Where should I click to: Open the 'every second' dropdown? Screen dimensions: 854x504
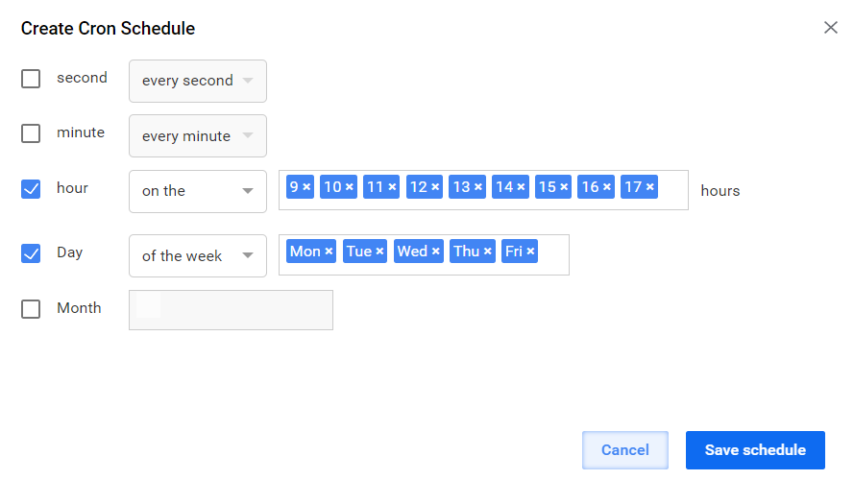pyautogui.click(x=198, y=81)
